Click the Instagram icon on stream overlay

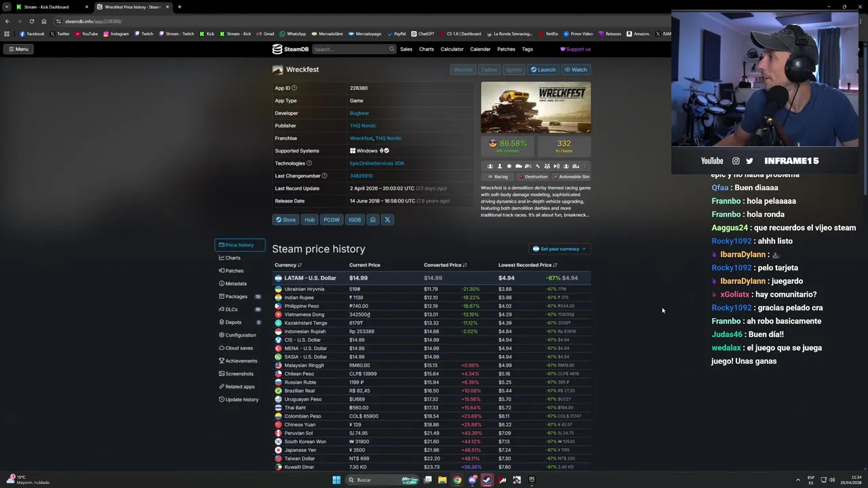click(x=736, y=161)
